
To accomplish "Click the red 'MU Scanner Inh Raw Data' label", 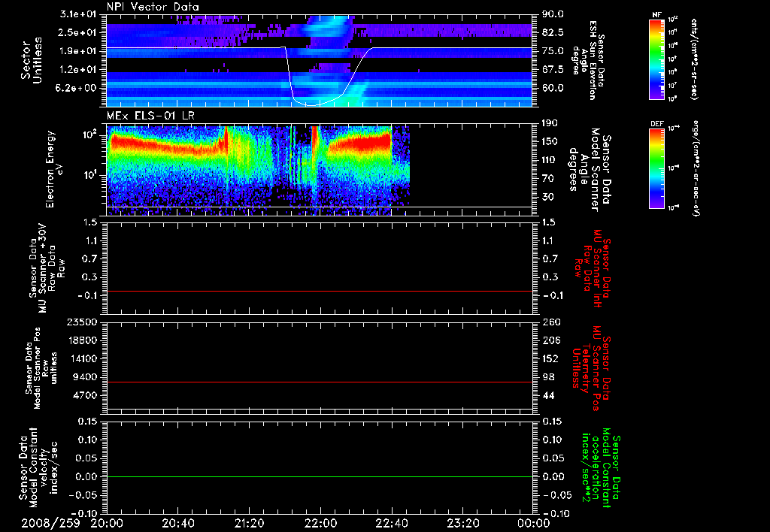I will [592, 267].
